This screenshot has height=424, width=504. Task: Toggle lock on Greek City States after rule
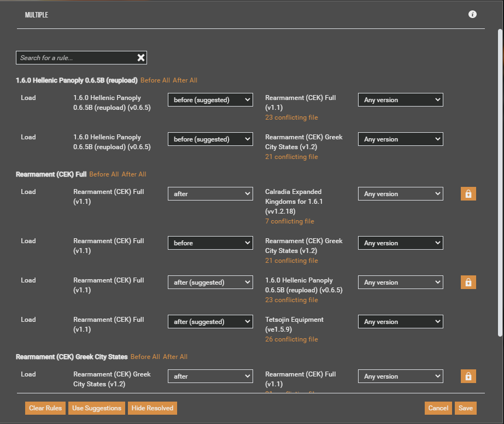click(x=468, y=376)
